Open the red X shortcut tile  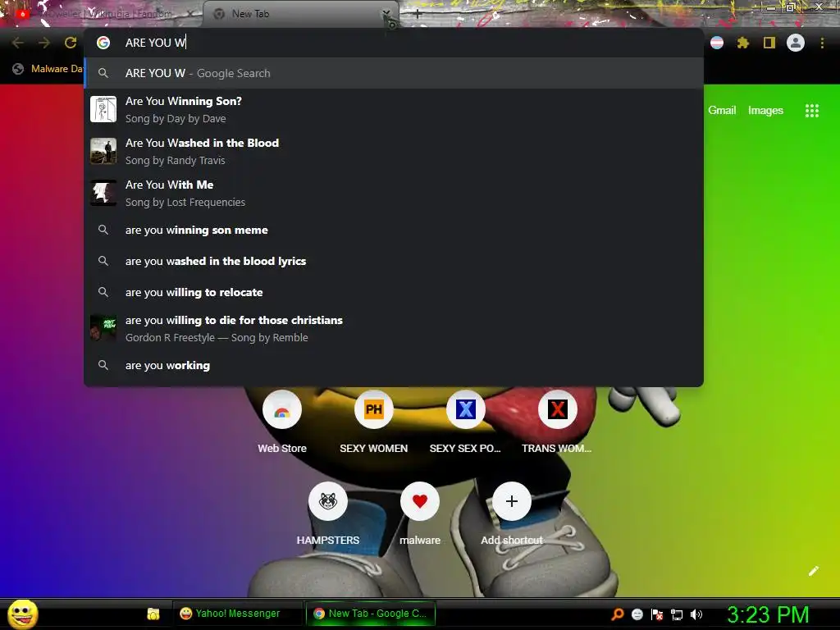[558, 410]
